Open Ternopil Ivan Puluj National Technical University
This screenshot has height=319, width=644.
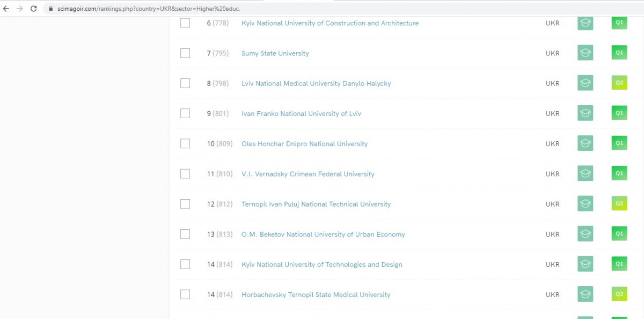click(x=316, y=204)
